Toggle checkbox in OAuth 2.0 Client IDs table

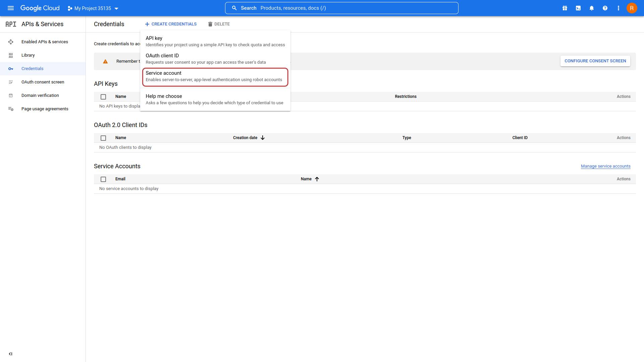(x=103, y=137)
